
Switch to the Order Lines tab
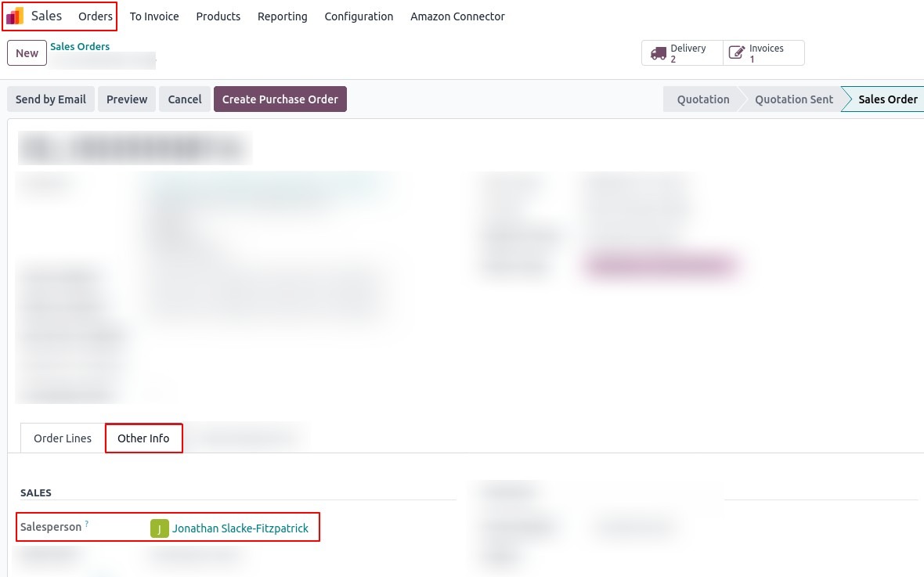click(63, 438)
